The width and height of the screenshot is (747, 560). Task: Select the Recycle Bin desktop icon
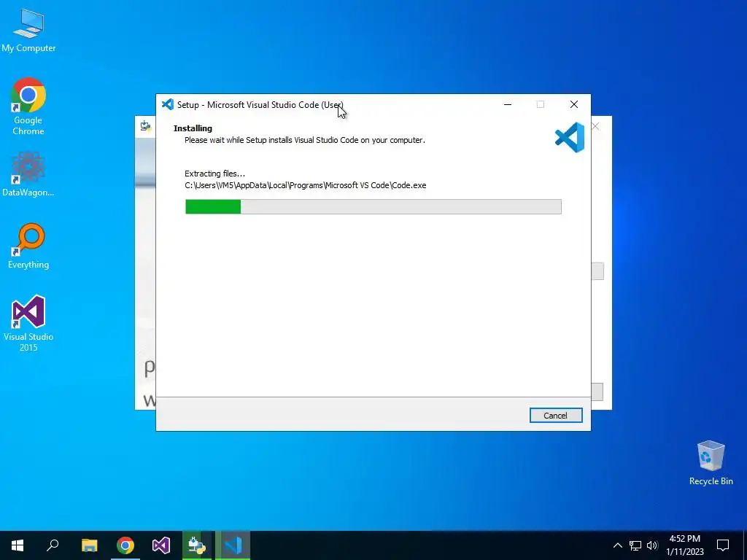[711, 463]
